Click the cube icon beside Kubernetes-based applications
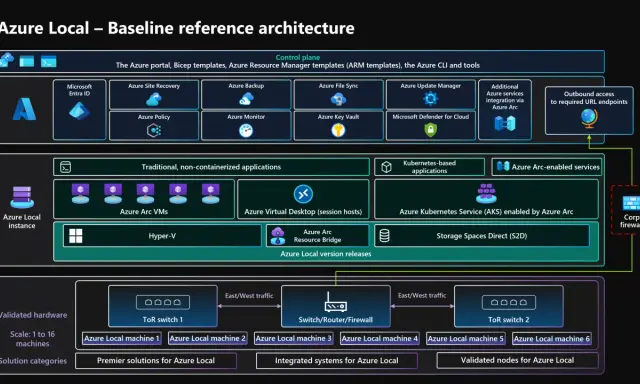Viewport: 640px width, 384px height. pyautogui.click(x=386, y=167)
